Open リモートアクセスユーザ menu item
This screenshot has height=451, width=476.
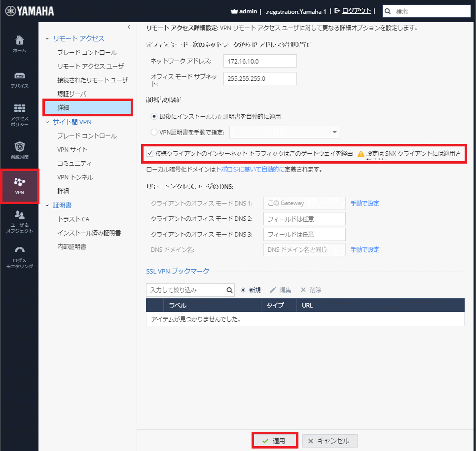click(x=90, y=66)
